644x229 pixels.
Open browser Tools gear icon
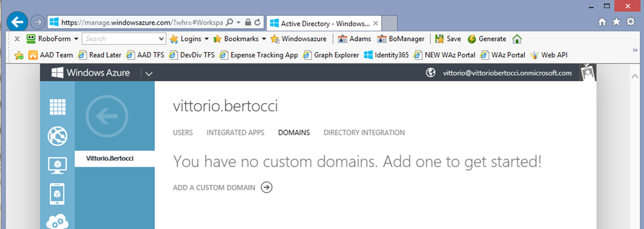coord(630,22)
